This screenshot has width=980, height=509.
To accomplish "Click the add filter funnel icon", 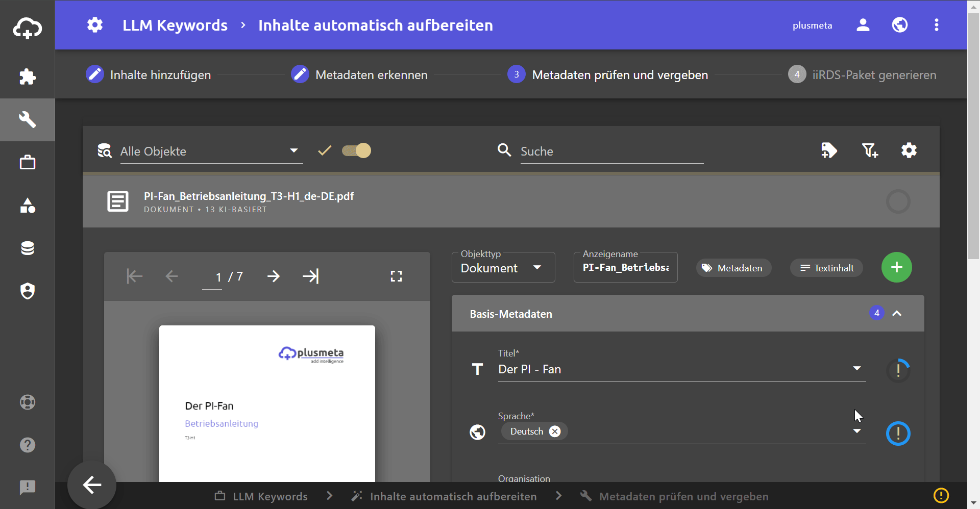I will click(x=870, y=150).
